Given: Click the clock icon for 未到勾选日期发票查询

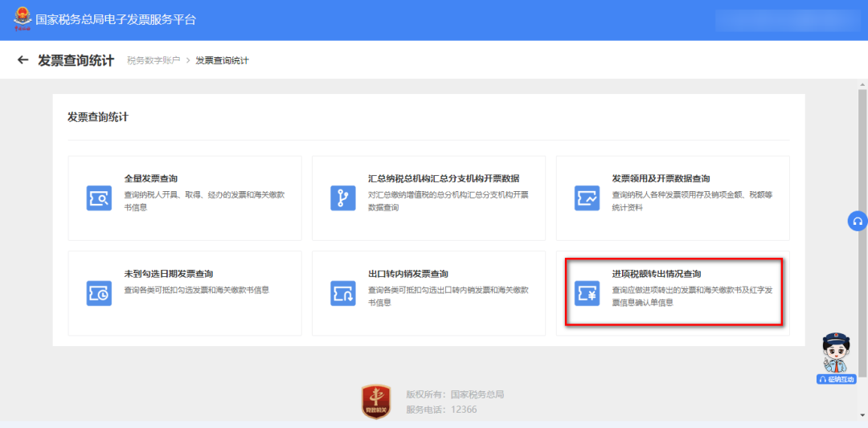Looking at the screenshot, I should [99, 293].
